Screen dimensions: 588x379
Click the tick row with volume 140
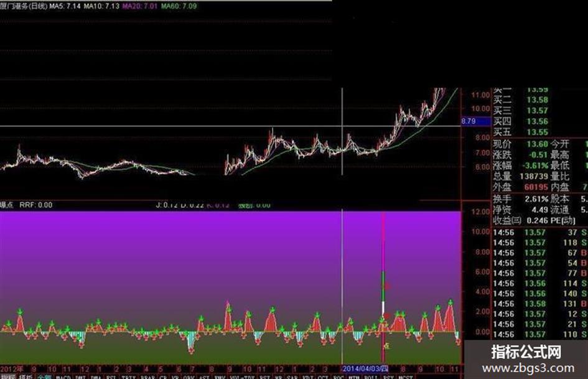pyautogui.click(x=540, y=294)
